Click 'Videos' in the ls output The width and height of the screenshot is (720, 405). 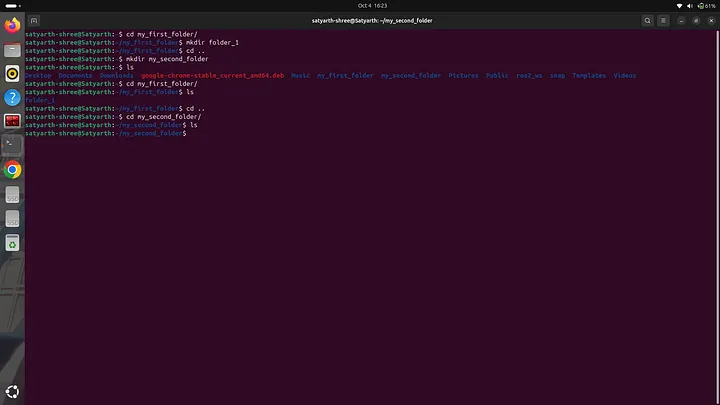(x=625, y=75)
